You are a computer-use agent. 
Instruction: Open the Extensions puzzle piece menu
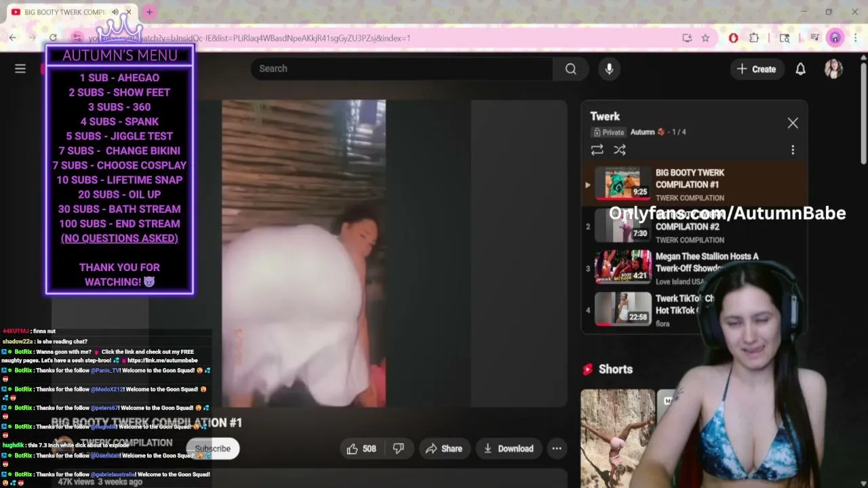(753, 38)
